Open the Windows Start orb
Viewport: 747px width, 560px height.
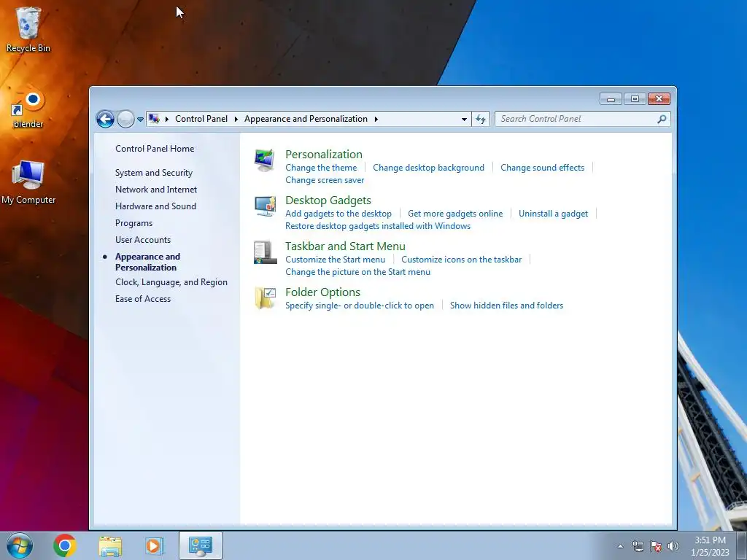pyautogui.click(x=20, y=545)
